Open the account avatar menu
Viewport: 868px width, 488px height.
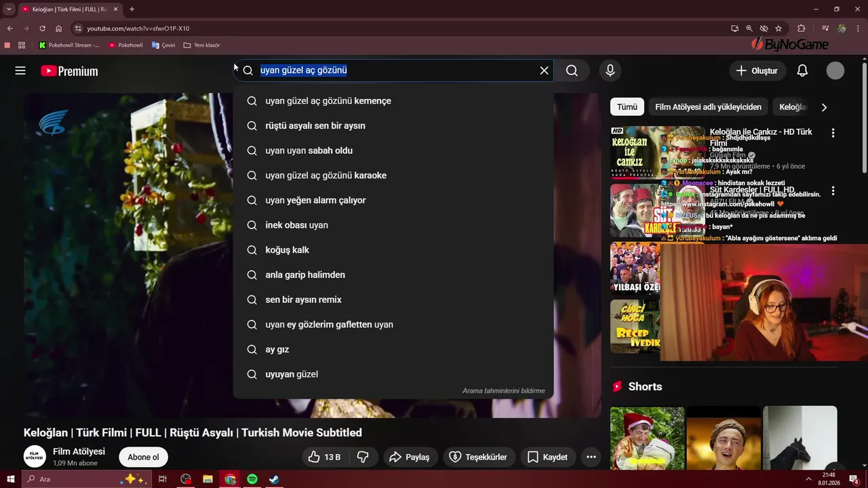(x=835, y=70)
